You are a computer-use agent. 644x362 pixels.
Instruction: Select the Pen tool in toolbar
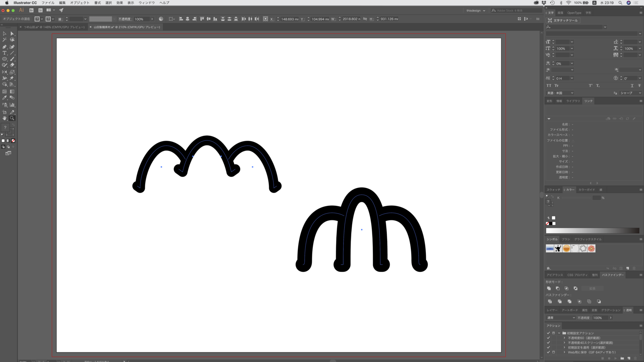[x=4, y=47]
